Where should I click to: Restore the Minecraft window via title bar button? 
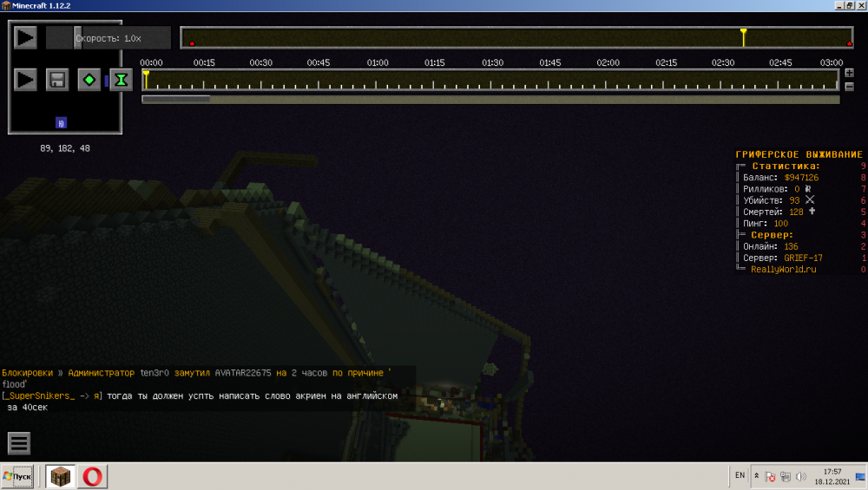tap(849, 5)
